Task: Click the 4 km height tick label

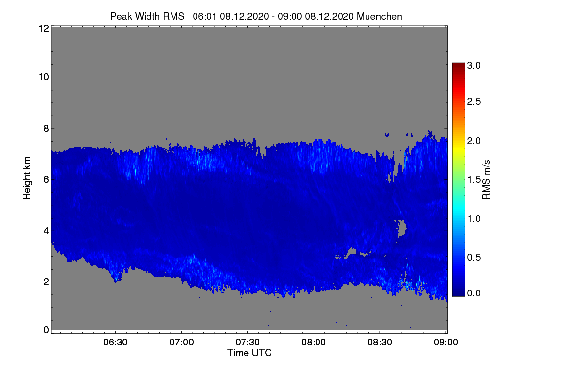Action: coord(46,230)
